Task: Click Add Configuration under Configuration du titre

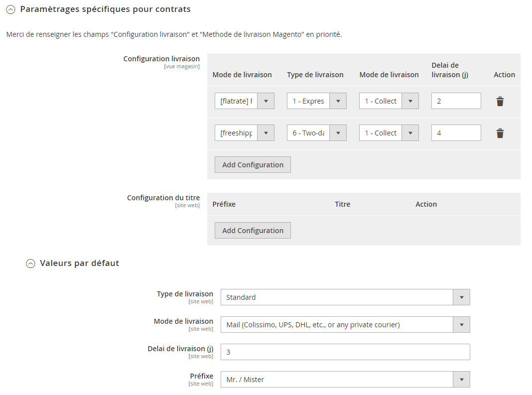Action: click(253, 231)
